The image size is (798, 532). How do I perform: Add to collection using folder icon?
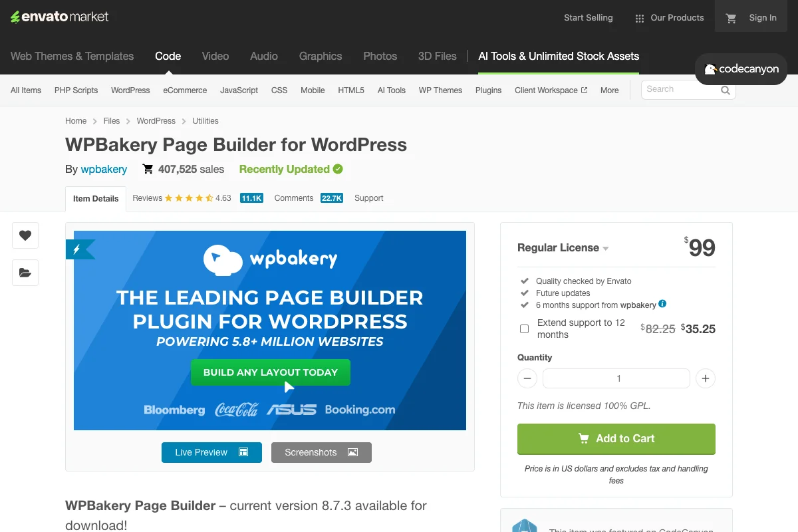[25, 273]
